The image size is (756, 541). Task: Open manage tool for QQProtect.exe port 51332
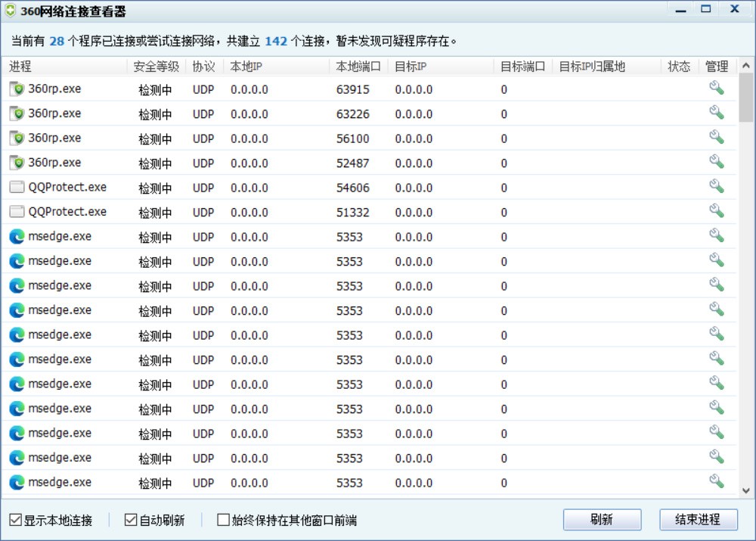point(717,211)
